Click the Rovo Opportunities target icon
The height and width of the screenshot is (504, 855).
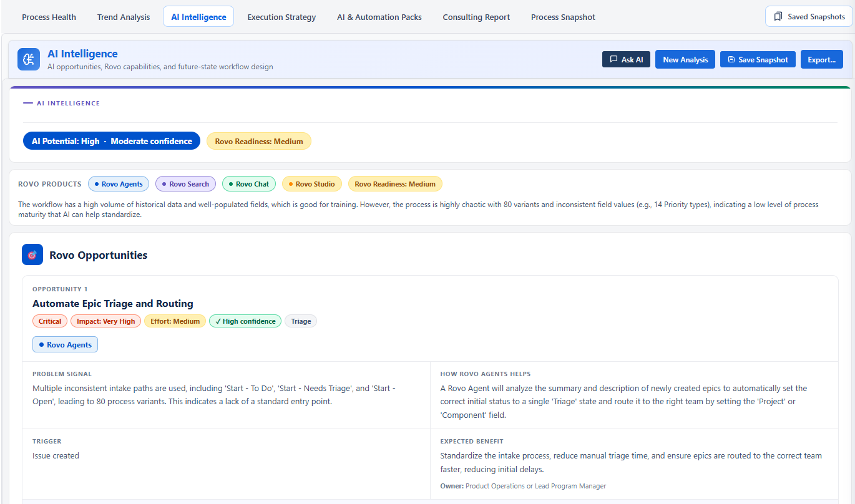32,254
